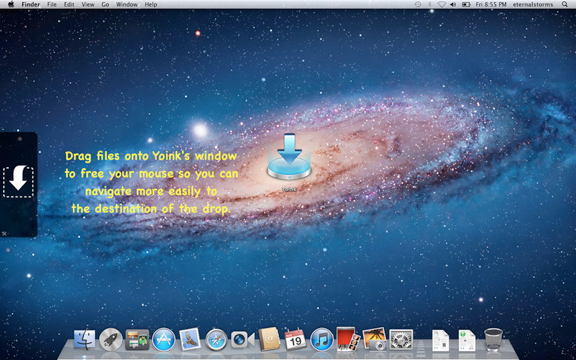Viewport: 576px width, 360px height.
Task: Open the Apple menu
Action: coord(11,4)
